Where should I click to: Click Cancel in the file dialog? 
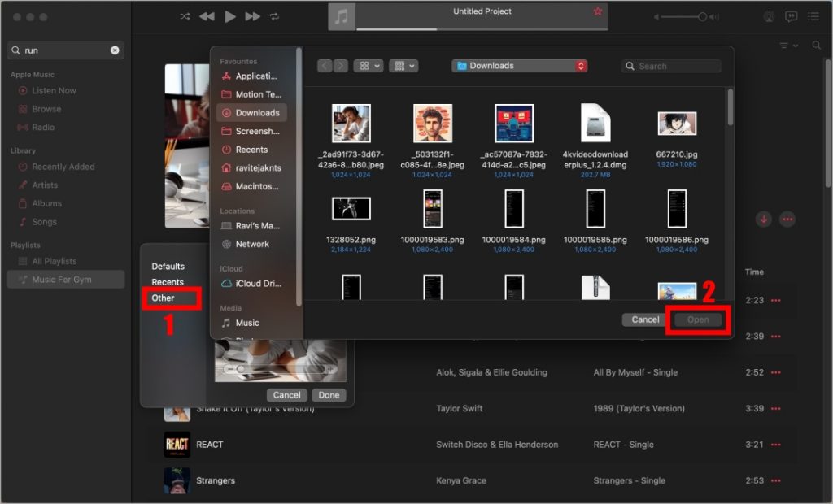pyautogui.click(x=645, y=319)
